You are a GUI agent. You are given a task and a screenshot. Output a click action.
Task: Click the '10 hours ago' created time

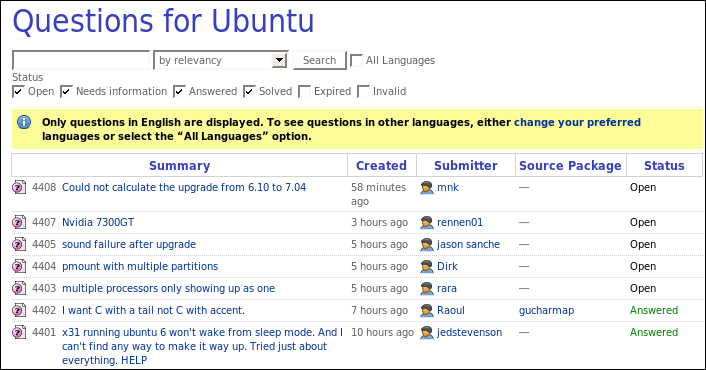click(x=382, y=333)
